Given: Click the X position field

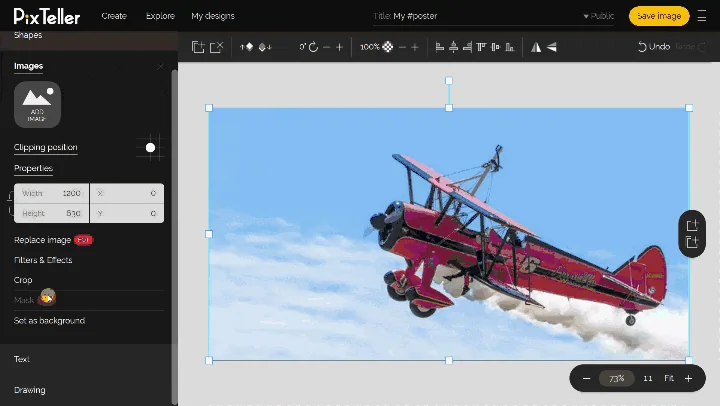Looking at the screenshot, I should 127,193.
